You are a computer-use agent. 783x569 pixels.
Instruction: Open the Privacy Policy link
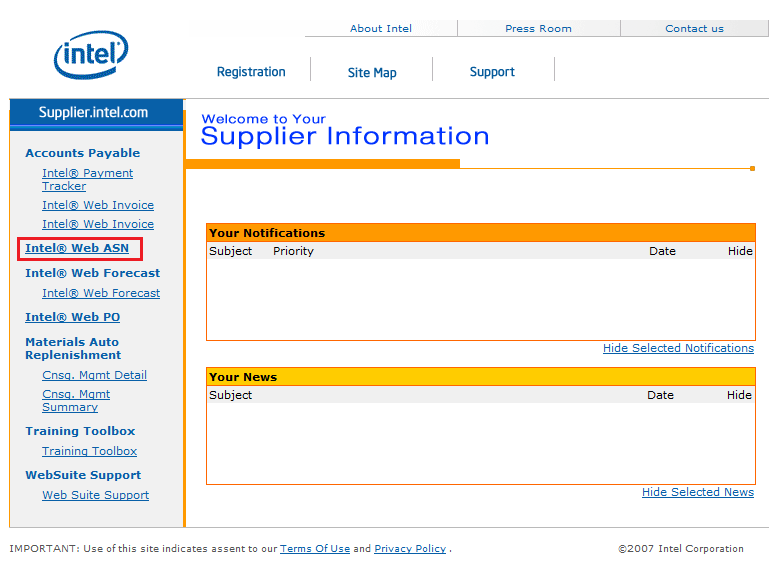coord(410,549)
